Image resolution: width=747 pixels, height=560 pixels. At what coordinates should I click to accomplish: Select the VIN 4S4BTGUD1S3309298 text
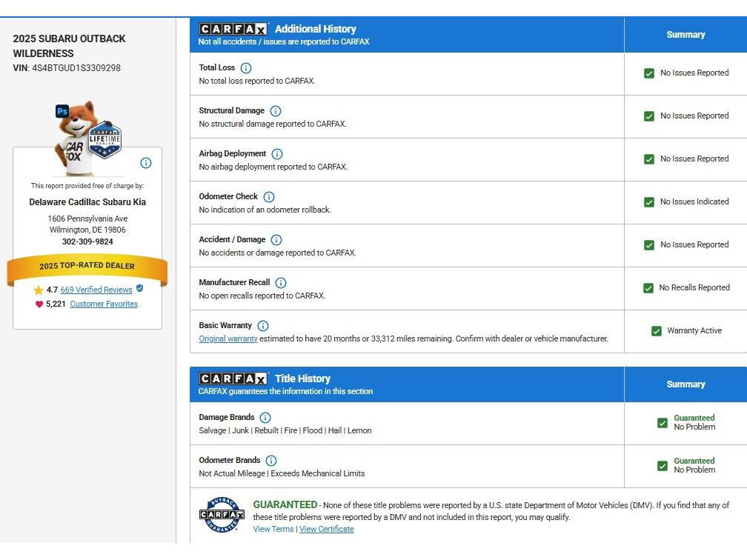pyautogui.click(x=76, y=68)
